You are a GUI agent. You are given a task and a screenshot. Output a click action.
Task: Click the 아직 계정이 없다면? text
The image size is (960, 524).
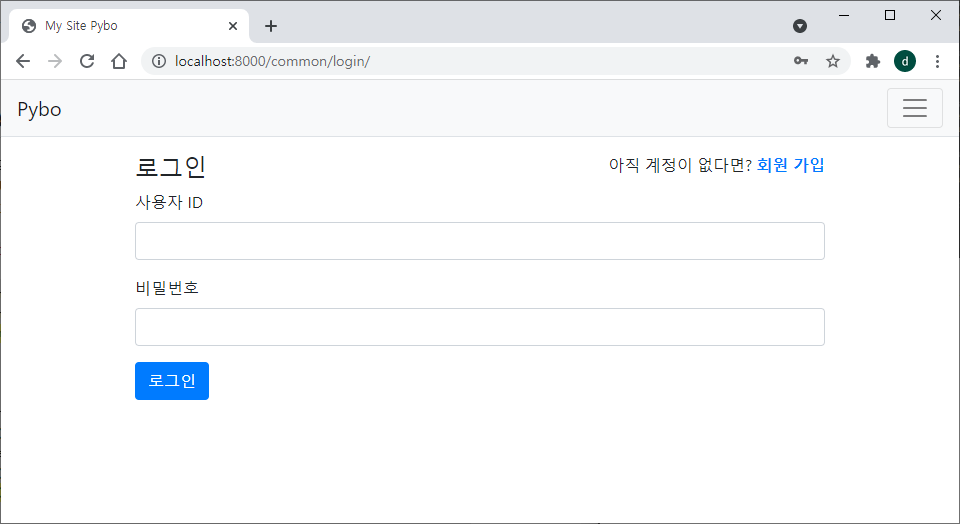click(680, 165)
